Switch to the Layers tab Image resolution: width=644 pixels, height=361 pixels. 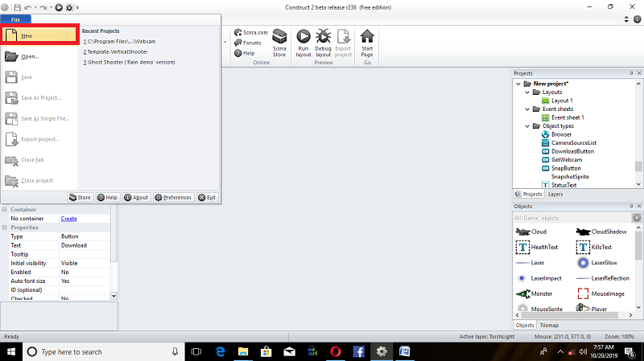point(555,194)
